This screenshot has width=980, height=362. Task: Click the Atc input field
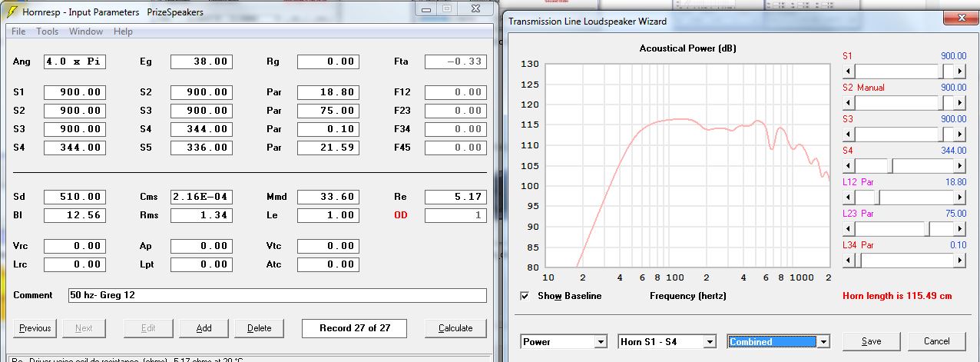point(328,264)
